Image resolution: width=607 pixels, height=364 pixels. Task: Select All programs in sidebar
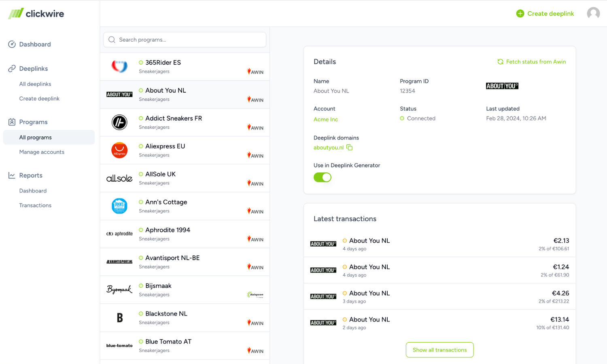coord(49,138)
